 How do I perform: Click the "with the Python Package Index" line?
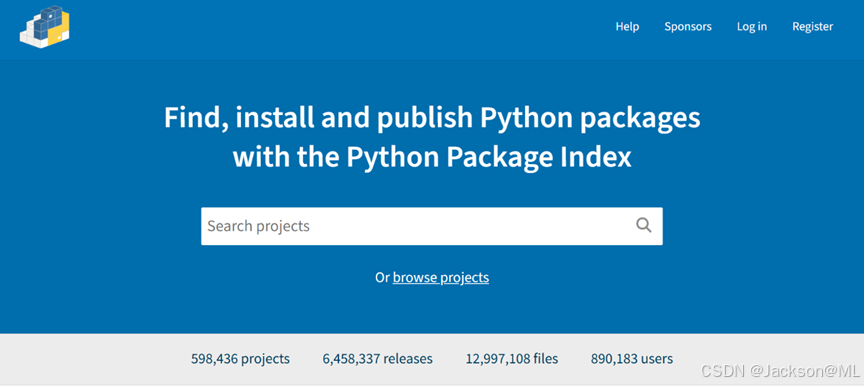[432, 157]
